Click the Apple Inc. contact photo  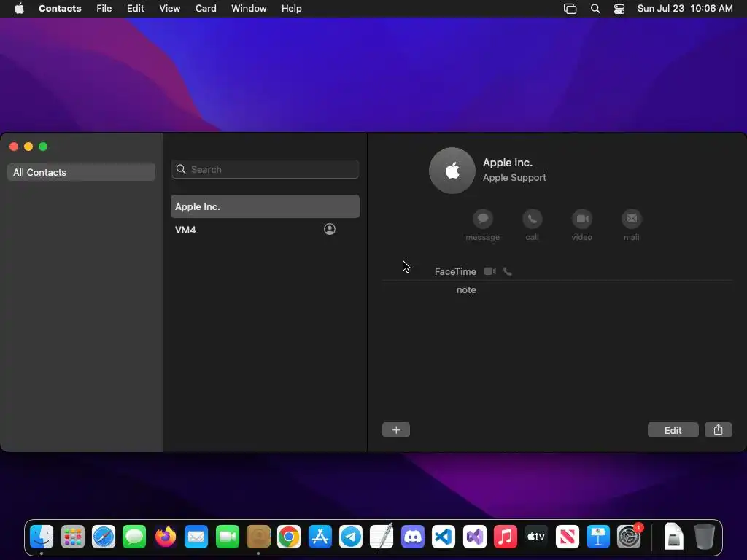[x=452, y=171]
